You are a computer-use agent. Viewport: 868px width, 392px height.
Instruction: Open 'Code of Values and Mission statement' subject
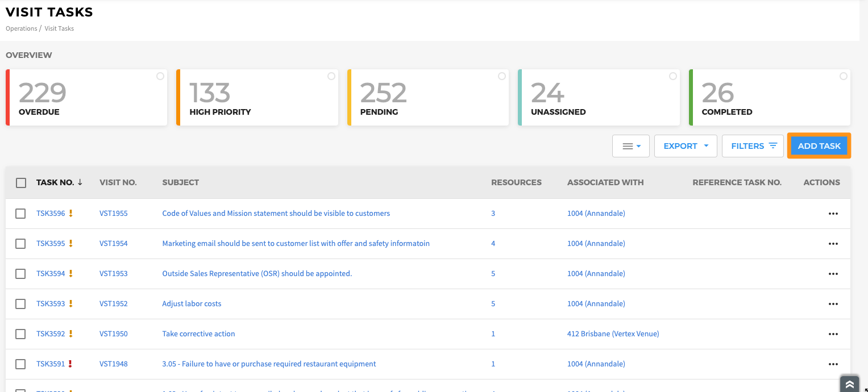pyautogui.click(x=276, y=214)
